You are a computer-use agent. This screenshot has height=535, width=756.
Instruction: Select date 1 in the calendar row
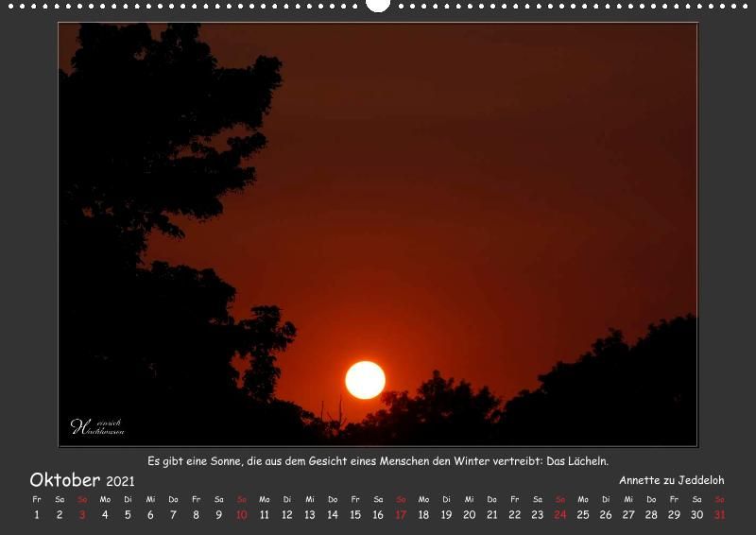tap(37, 515)
